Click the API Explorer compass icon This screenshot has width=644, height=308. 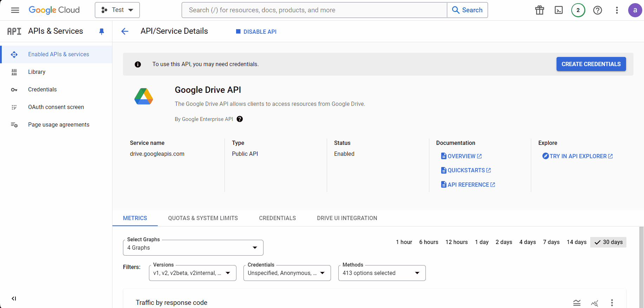(546, 156)
